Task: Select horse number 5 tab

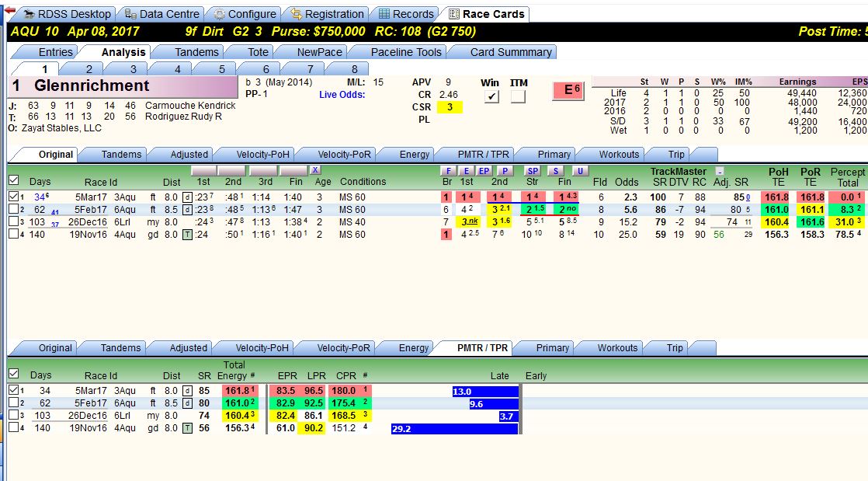Action: [221, 69]
